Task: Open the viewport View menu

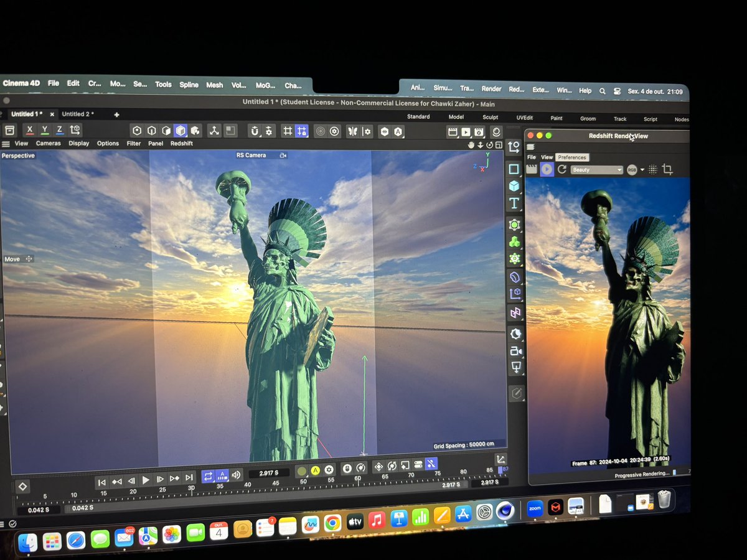Action: [21, 144]
